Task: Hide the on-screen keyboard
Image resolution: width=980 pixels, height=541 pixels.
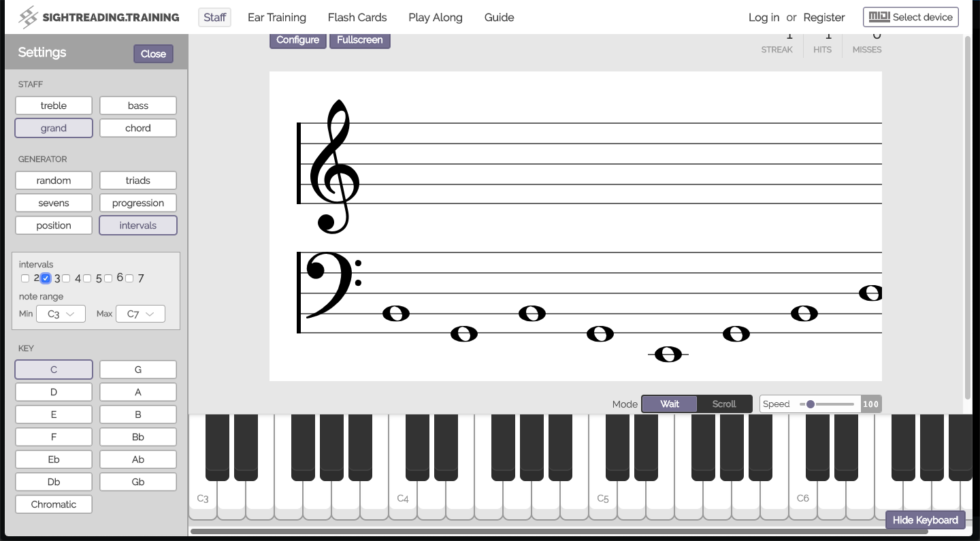Action: click(x=925, y=520)
